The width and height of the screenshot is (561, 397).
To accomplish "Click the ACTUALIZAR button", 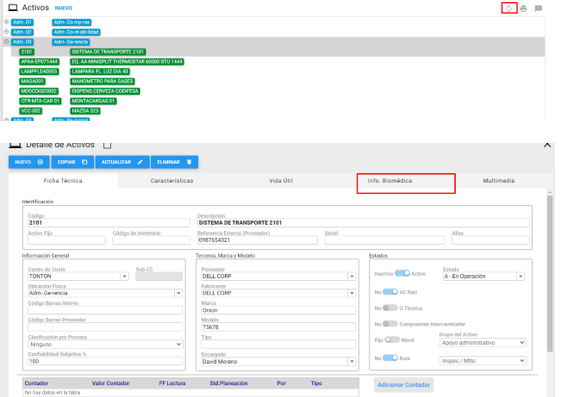I will click(122, 162).
